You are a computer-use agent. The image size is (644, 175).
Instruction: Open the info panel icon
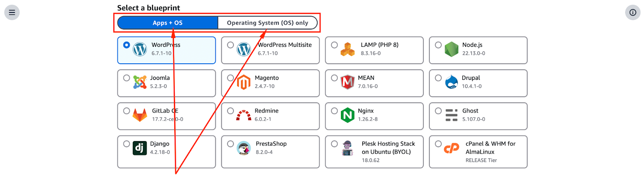(x=633, y=12)
